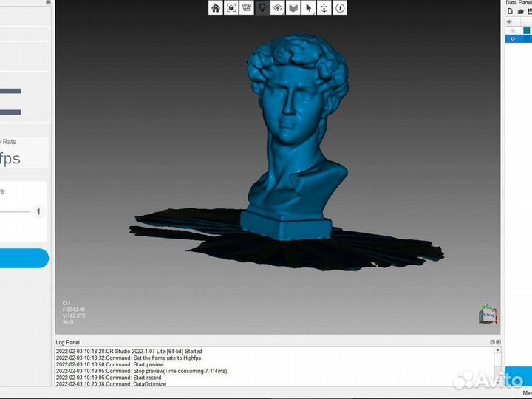Screen dimensions: 532x399
Task: Click the Log Panel scrollbar up arrow
Action: pos(498,350)
